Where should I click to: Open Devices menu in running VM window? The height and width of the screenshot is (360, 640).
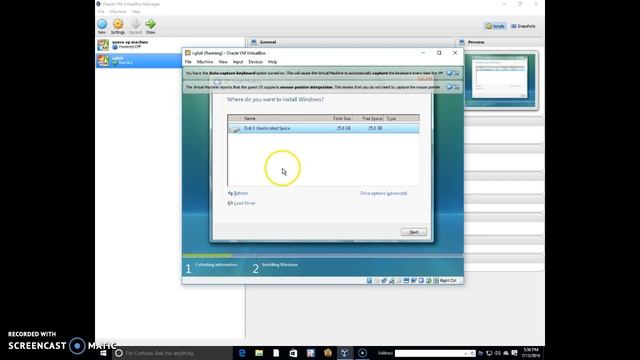[x=256, y=62]
